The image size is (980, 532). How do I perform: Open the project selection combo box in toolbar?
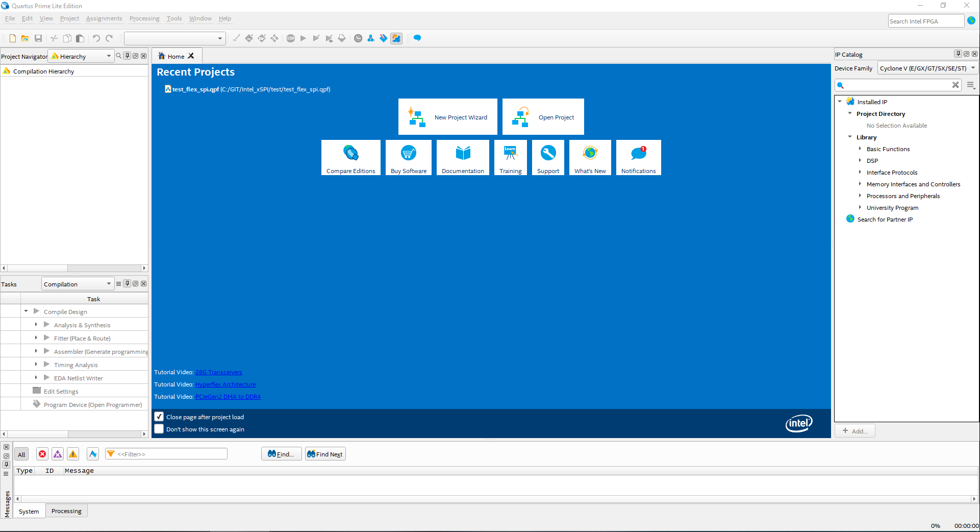(x=174, y=38)
